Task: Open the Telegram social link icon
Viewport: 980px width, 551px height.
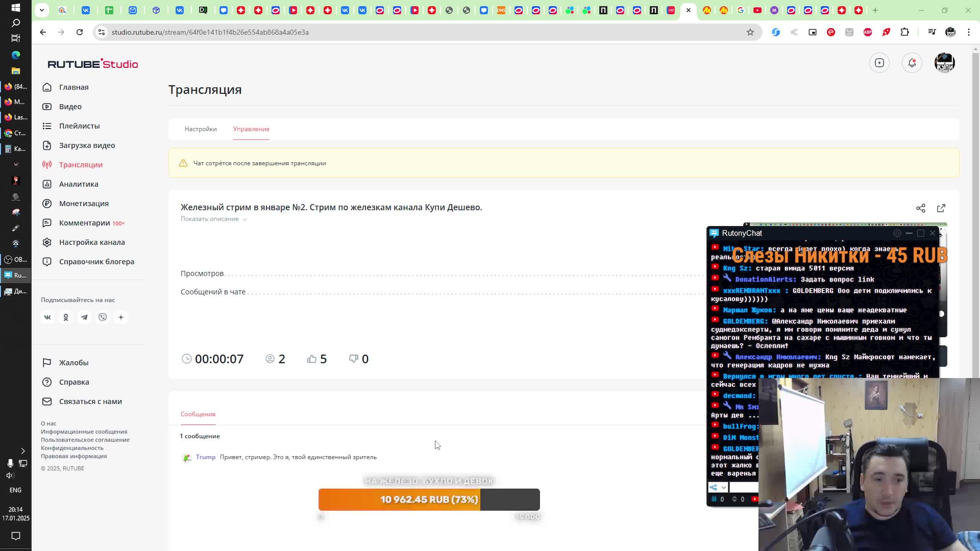Action: coord(84,317)
